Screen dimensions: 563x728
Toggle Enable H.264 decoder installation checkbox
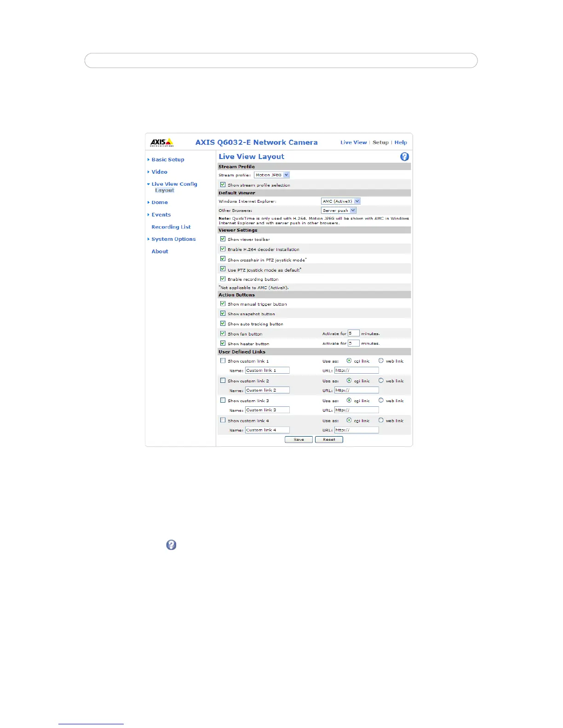point(223,249)
